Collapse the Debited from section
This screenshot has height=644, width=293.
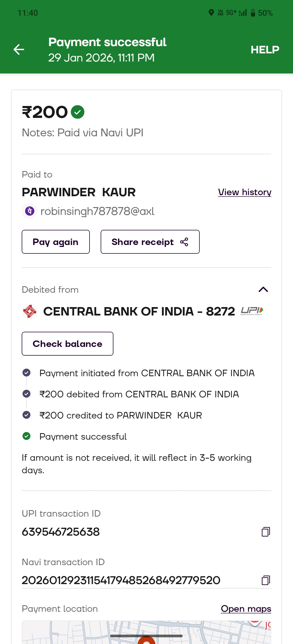point(263,289)
